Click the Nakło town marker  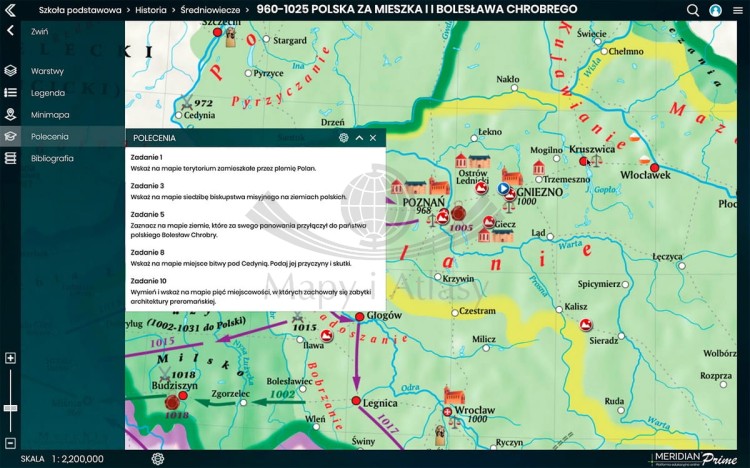(514, 88)
